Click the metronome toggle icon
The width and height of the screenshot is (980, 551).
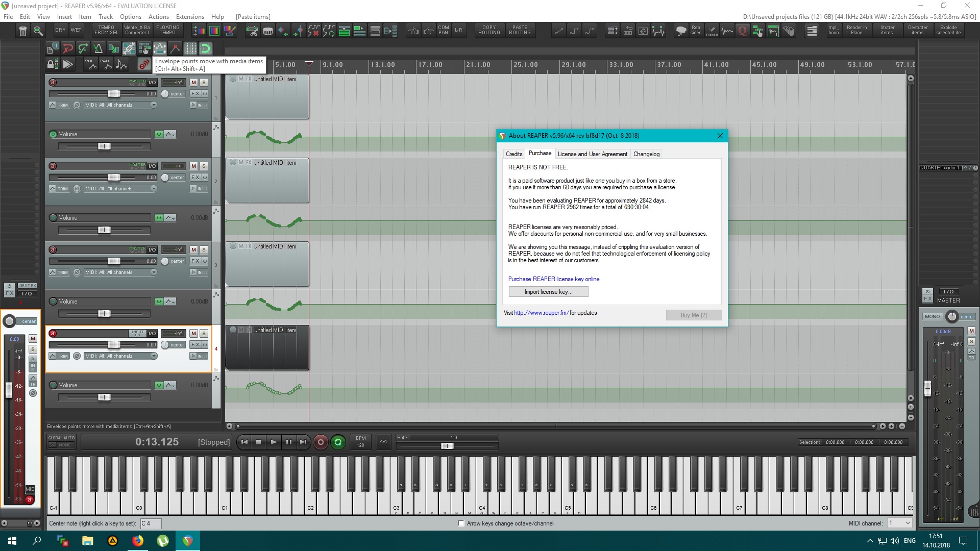point(98,49)
